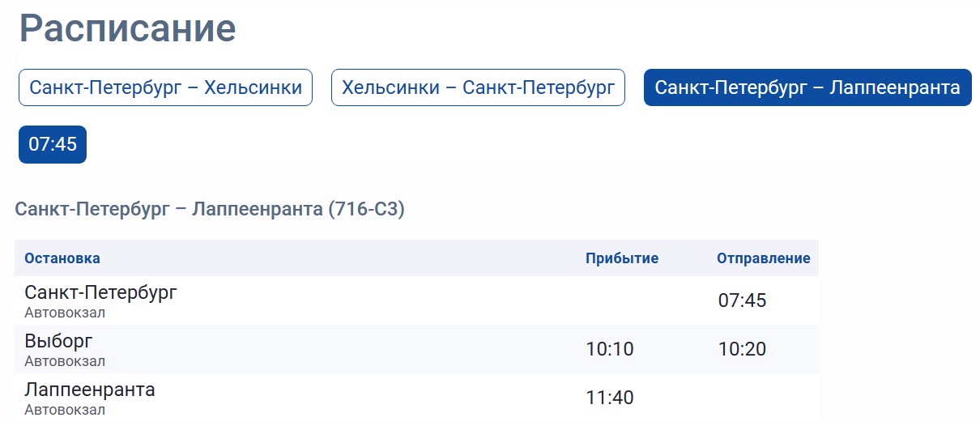This screenshot has width=980, height=426.
Task: Click the 716-С3 route number in subtitle
Action: [x=366, y=210]
